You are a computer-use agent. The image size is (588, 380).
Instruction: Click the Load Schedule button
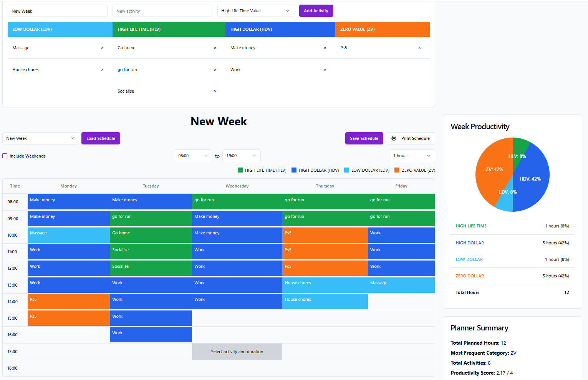click(101, 138)
